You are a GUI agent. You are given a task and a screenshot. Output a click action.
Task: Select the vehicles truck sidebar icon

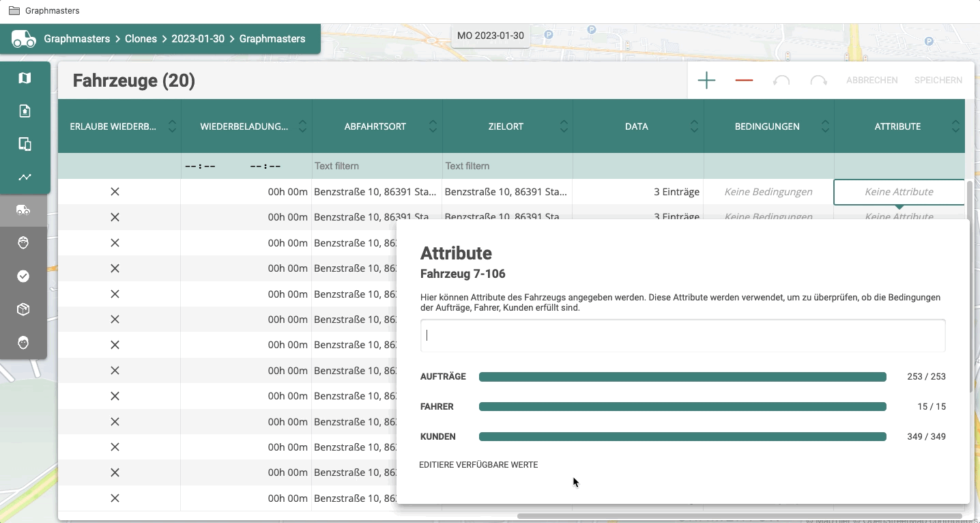click(x=24, y=210)
